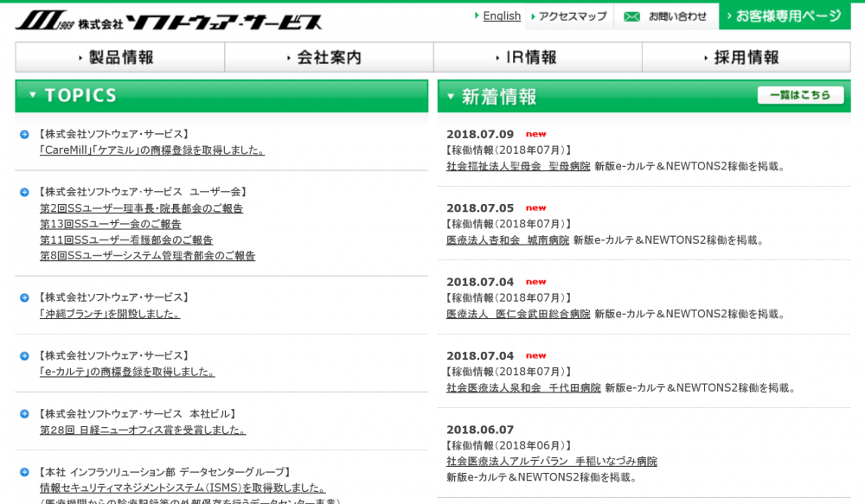Open 医療法人 医仁会武田総合病院 link
865x504 pixels.
click(518, 315)
